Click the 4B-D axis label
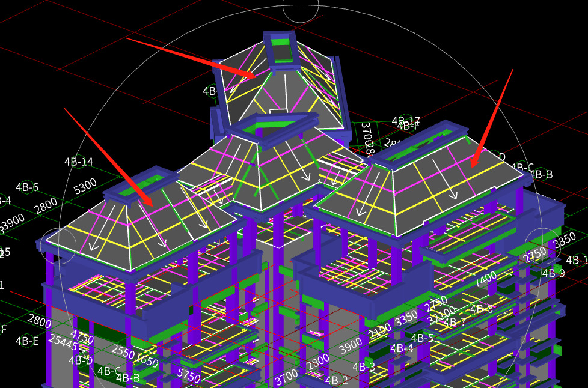Image resolution: width=588 pixels, height=388 pixels. (x=80, y=360)
